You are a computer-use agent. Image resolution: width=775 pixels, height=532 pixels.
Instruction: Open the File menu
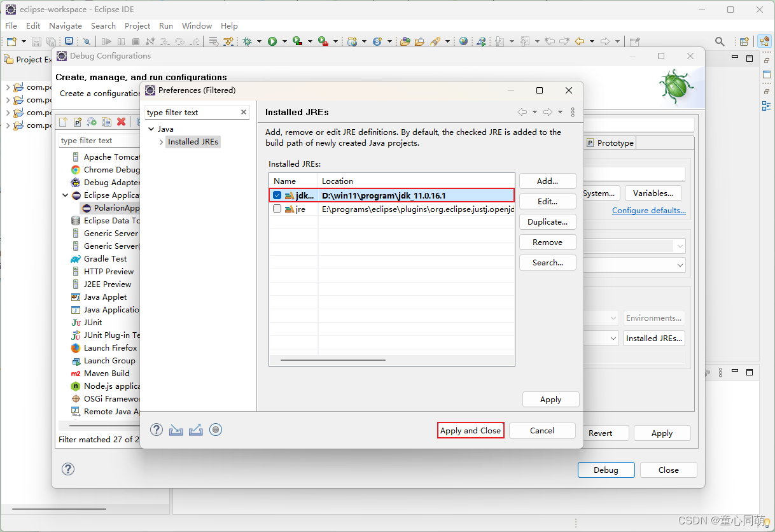(11, 26)
